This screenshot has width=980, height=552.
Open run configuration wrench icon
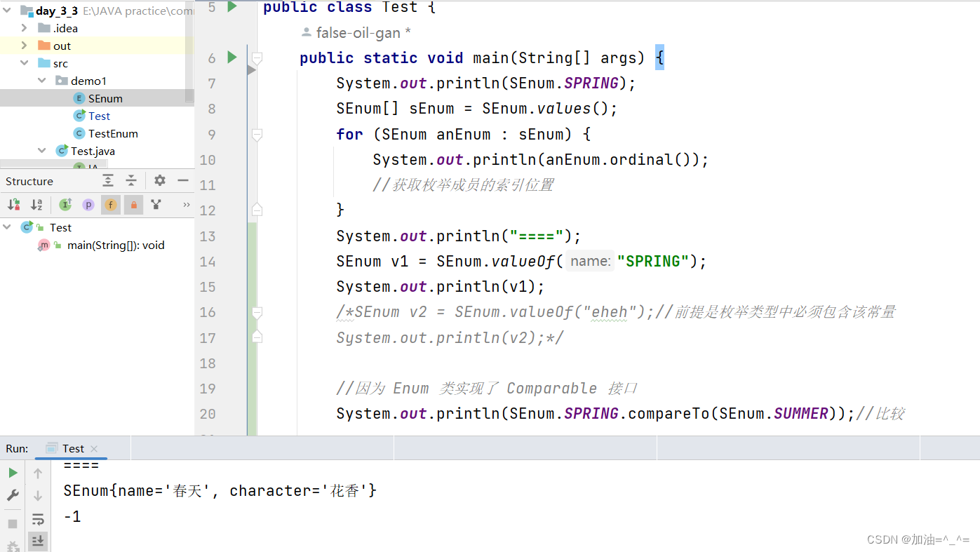[13, 496]
